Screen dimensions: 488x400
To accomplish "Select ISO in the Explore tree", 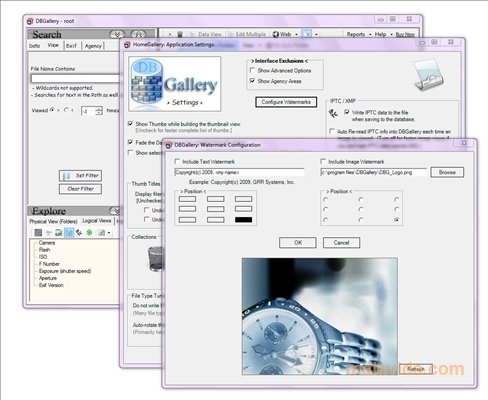I will pos(43,257).
